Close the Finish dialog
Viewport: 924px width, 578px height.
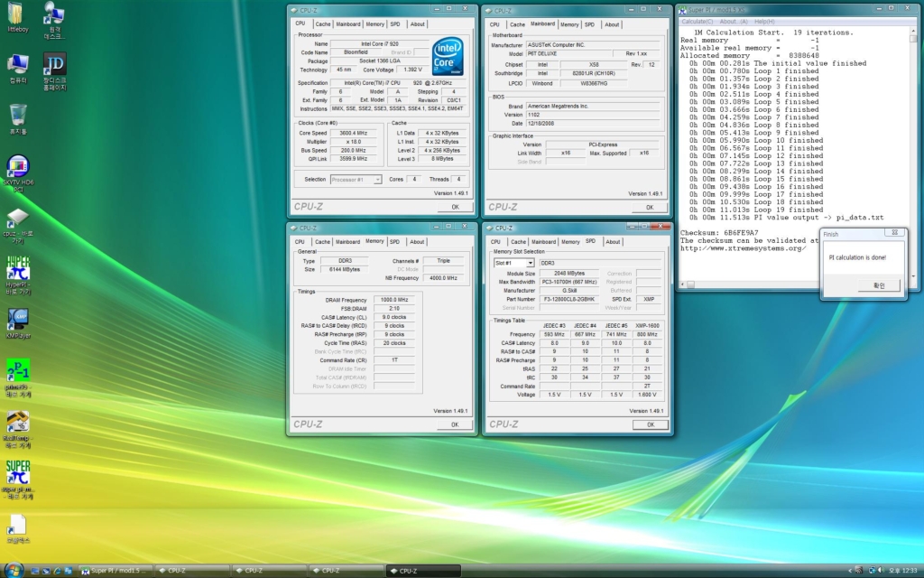point(894,233)
